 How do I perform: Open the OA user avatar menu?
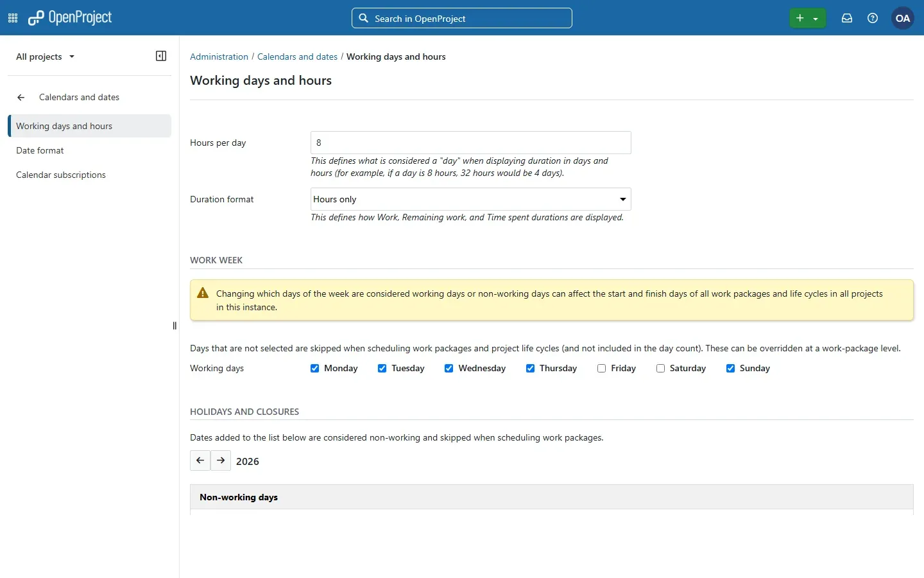pos(903,18)
